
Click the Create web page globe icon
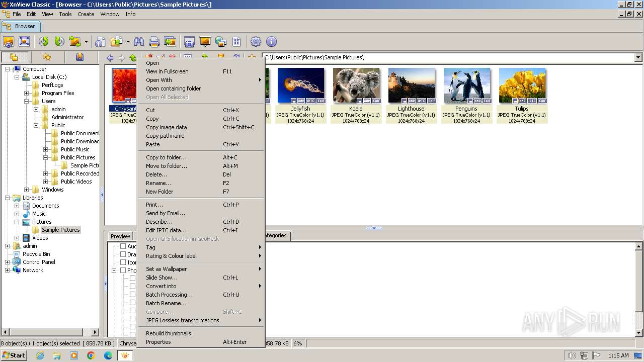click(220, 42)
